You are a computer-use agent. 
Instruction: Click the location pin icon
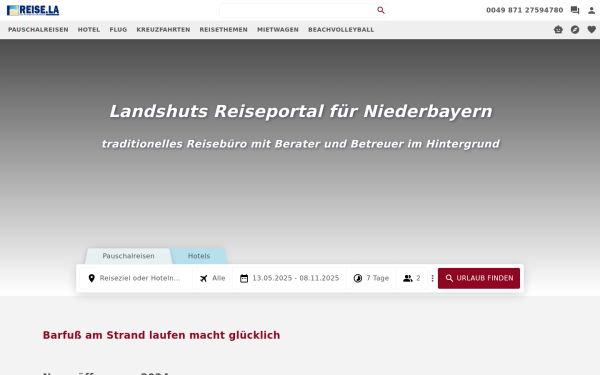(91, 278)
